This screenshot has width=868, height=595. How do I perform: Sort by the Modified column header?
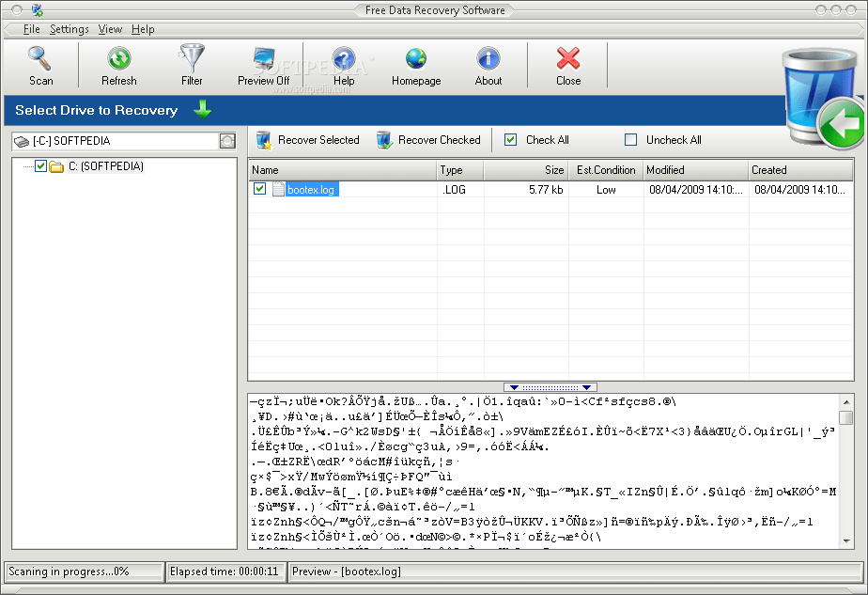coord(695,170)
